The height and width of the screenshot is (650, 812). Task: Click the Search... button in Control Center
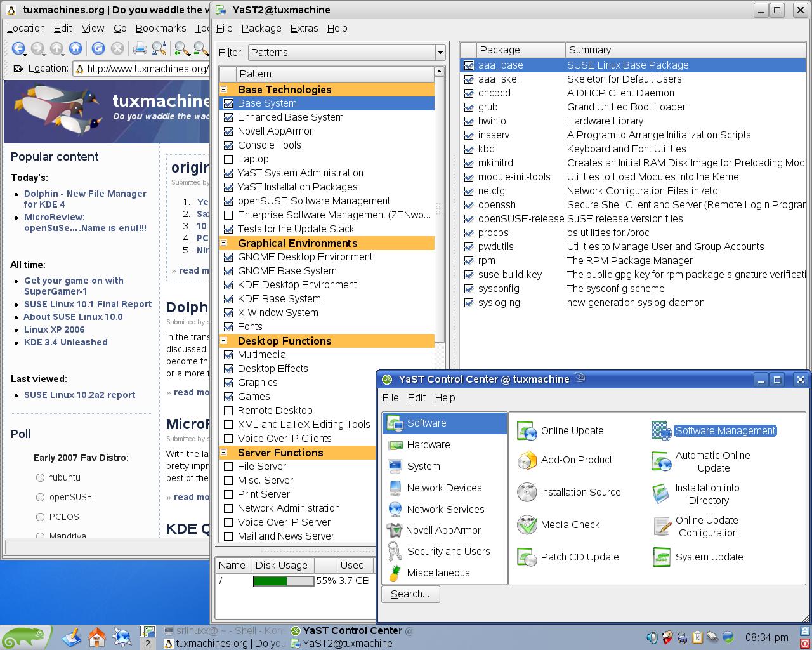(410, 594)
